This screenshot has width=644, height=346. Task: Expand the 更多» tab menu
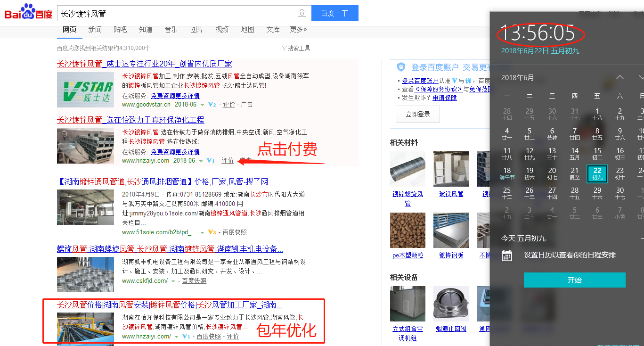click(x=298, y=29)
